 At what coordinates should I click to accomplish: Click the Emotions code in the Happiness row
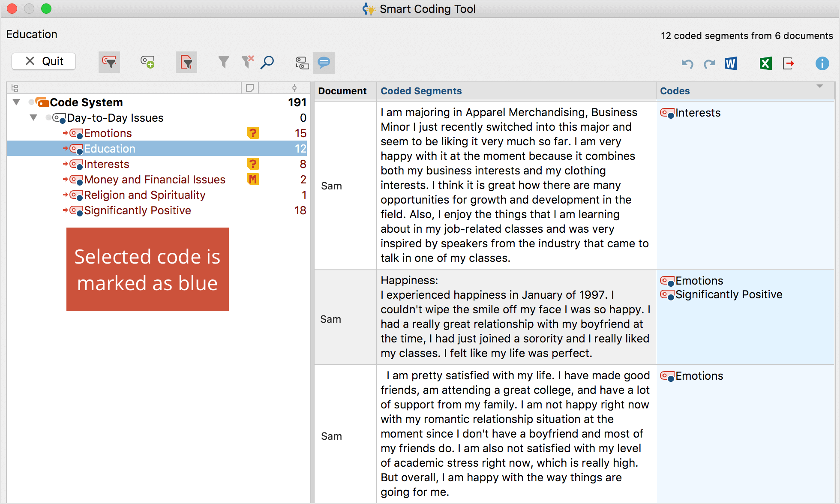tap(699, 281)
